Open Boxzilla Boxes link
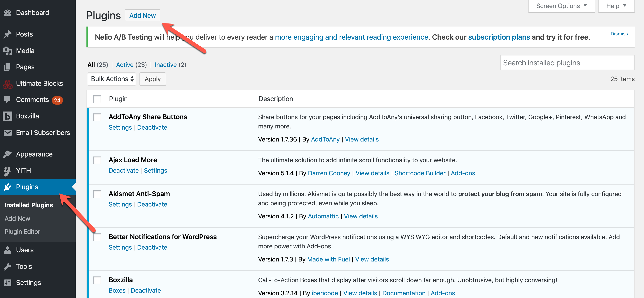 (x=117, y=291)
